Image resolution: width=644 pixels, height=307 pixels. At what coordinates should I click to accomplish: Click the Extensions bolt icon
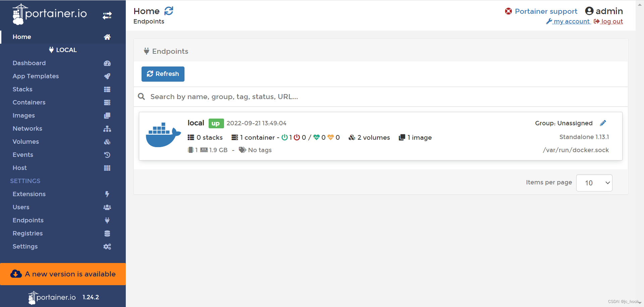pyautogui.click(x=107, y=194)
